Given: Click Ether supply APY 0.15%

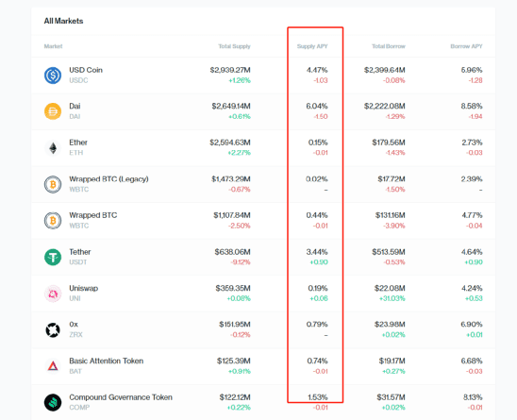Looking at the screenshot, I should point(318,143).
